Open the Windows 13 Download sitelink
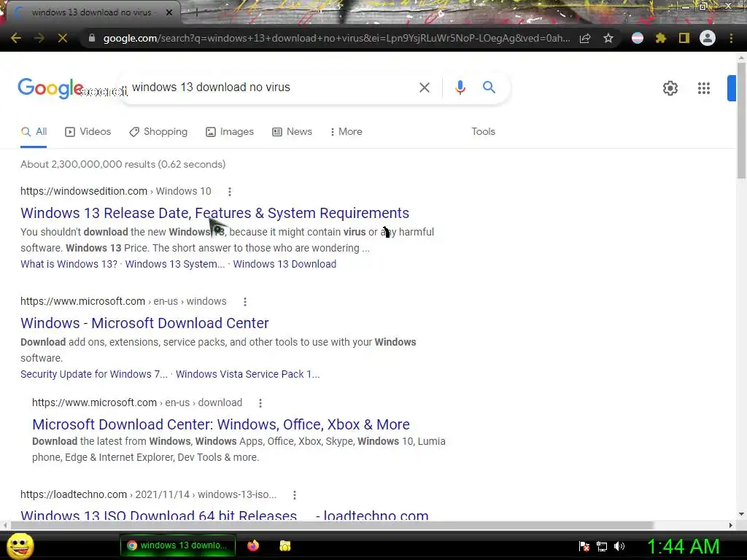Image resolution: width=747 pixels, height=560 pixels. tap(285, 264)
